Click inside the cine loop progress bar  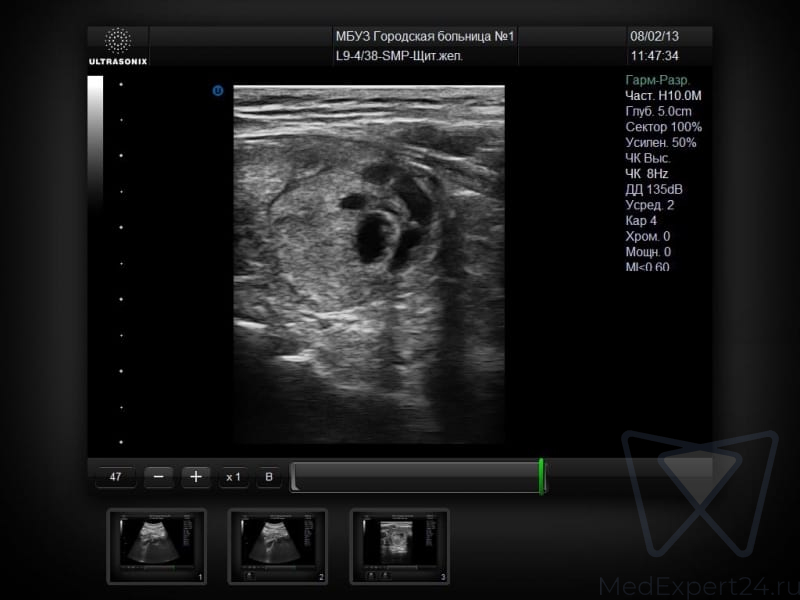[x=415, y=477]
